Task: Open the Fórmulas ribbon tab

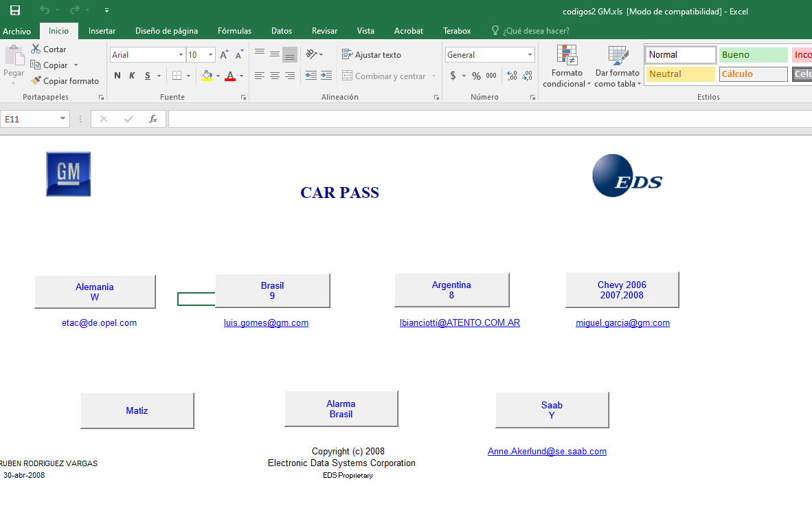Action: click(234, 31)
